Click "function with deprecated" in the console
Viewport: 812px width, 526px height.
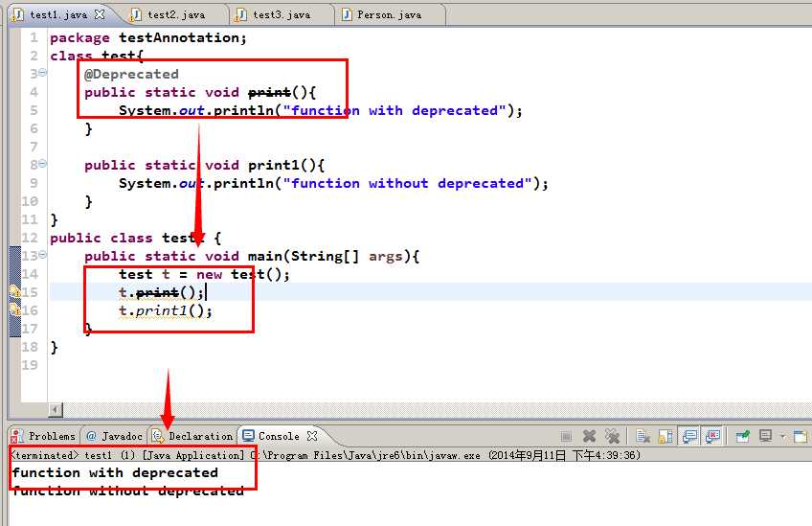[x=115, y=472]
